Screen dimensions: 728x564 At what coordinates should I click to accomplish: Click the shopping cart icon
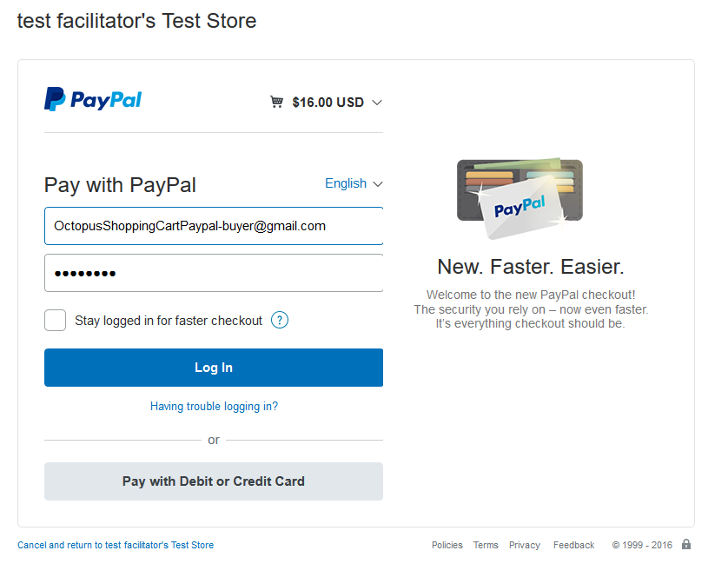(x=276, y=102)
